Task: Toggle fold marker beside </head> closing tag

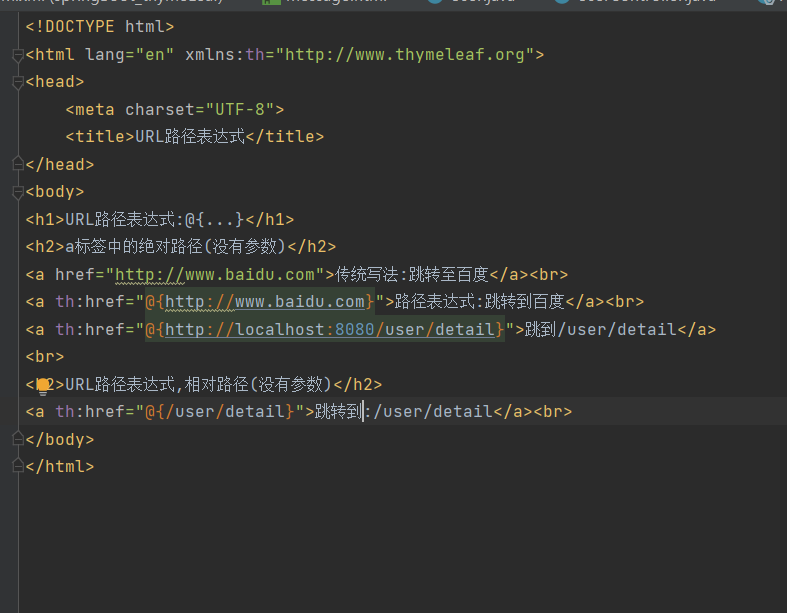Action: tap(18, 164)
